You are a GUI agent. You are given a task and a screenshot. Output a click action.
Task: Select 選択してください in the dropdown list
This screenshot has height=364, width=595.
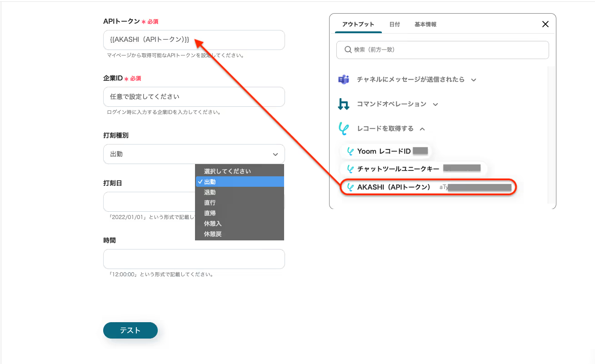click(x=240, y=171)
